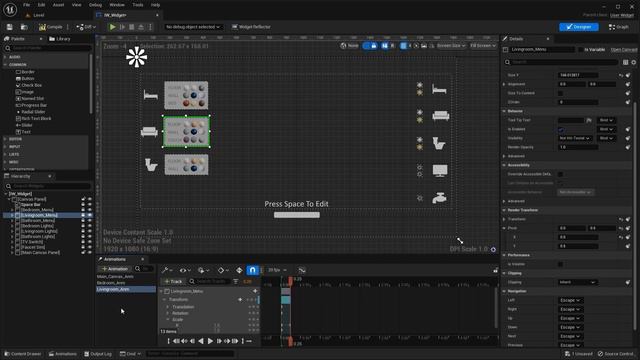The image size is (640, 360).
Task: Open the Window menu
Action: [x=117, y=5]
